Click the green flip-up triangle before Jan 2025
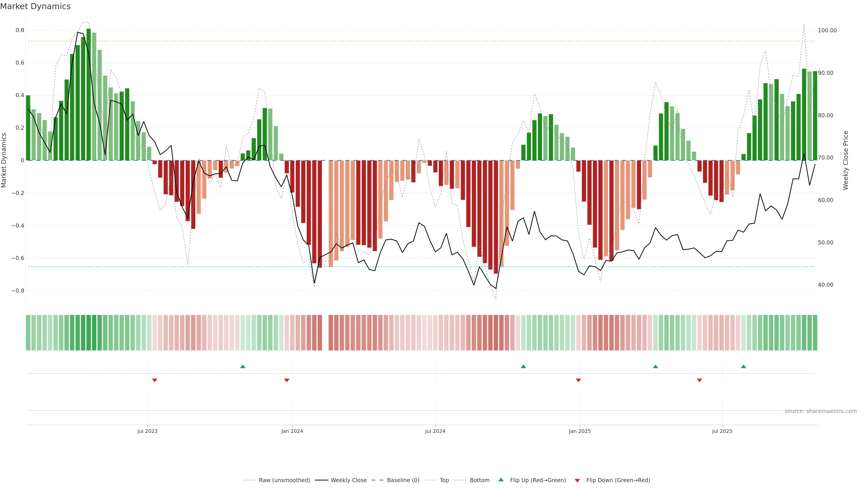Image resolution: width=868 pixels, height=488 pixels. 523,366
